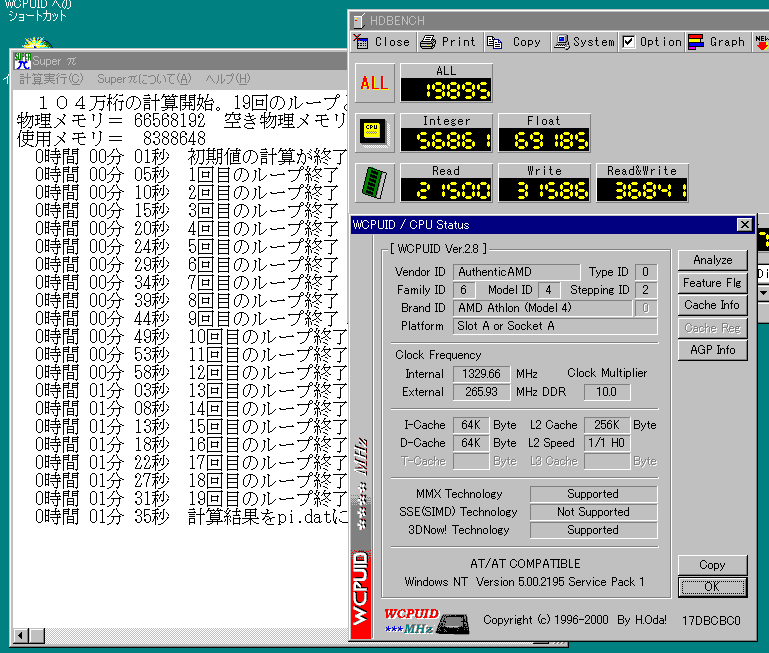
Task: Click the horizontal scrollbar thumb in Super π
Action: point(37,636)
